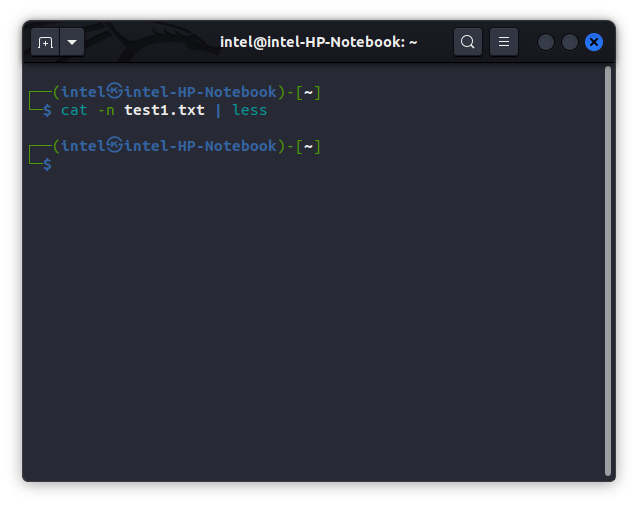Click the word 'cat' in the command

click(74, 110)
